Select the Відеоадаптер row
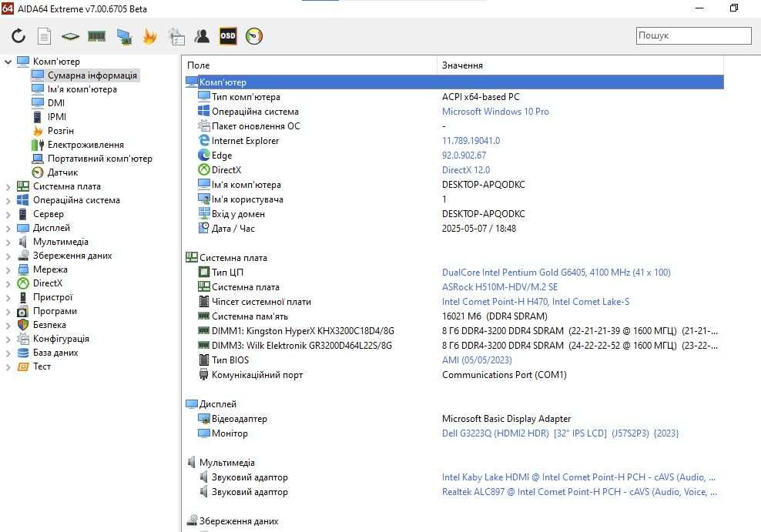761x532 pixels. tap(454, 419)
